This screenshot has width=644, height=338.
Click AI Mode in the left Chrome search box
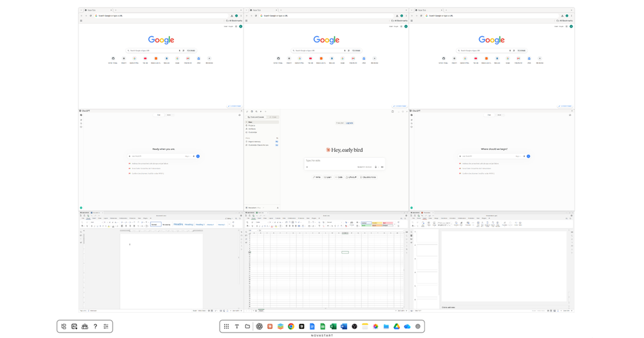tap(191, 50)
